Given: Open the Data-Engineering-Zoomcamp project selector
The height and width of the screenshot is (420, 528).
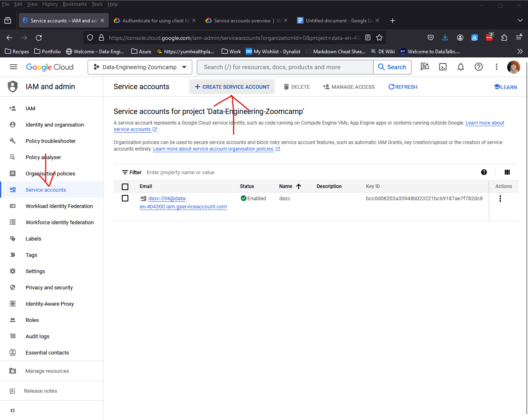Looking at the screenshot, I should (x=140, y=67).
